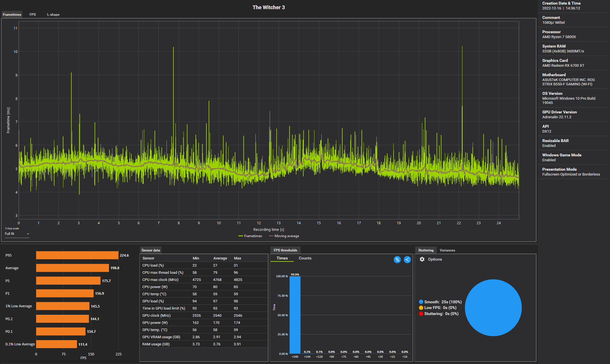610x364 pixels.
Task: Click the AMD Radeon RX 6700 XT entry
Action: click(x=563, y=66)
